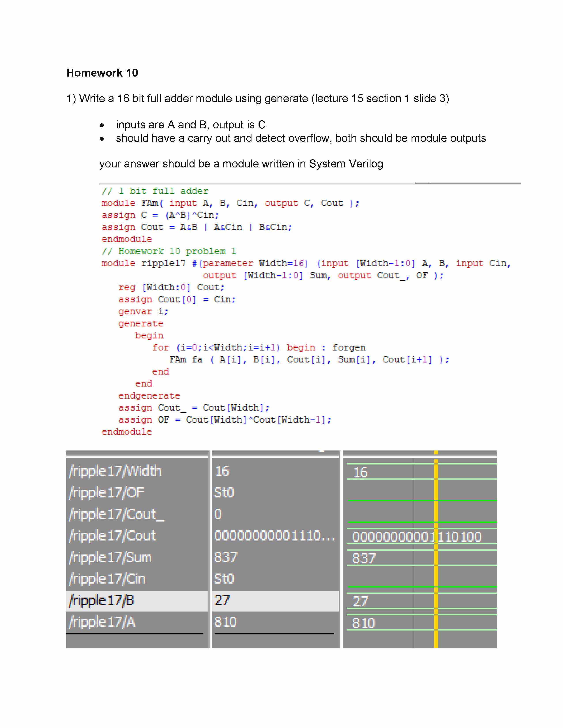
Task: Click the 810 label in the waveform
Action: pos(364,623)
